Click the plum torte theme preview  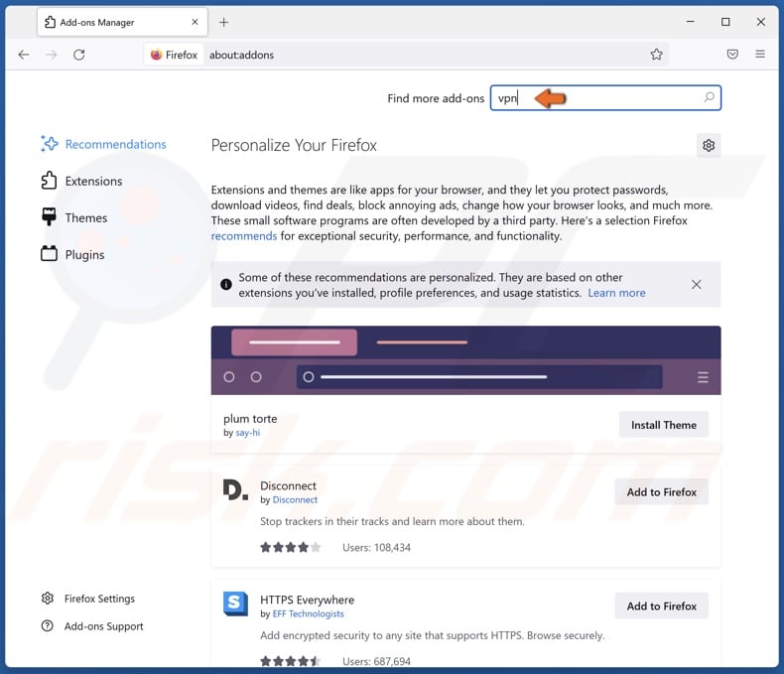click(x=466, y=360)
